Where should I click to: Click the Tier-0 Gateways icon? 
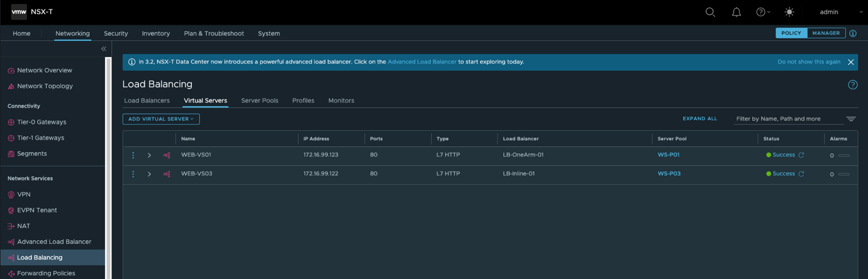click(x=11, y=122)
